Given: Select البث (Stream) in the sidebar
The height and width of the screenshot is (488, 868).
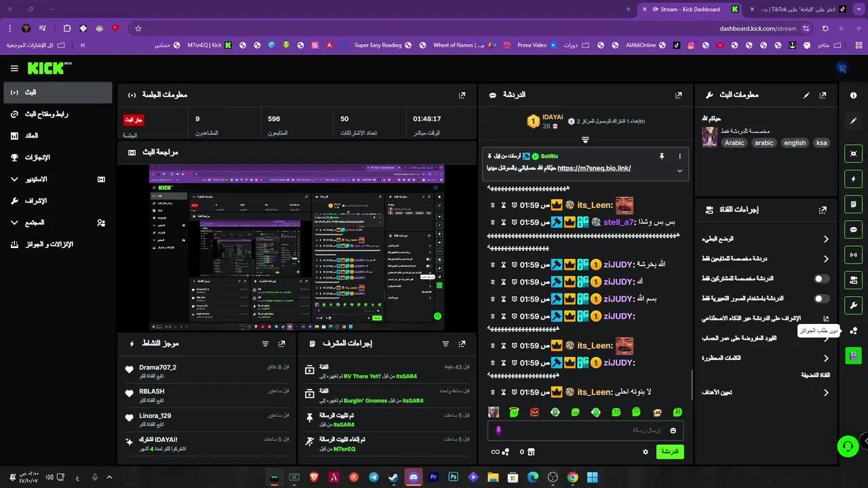Looking at the screenshot, I should [x=57, y=92].
